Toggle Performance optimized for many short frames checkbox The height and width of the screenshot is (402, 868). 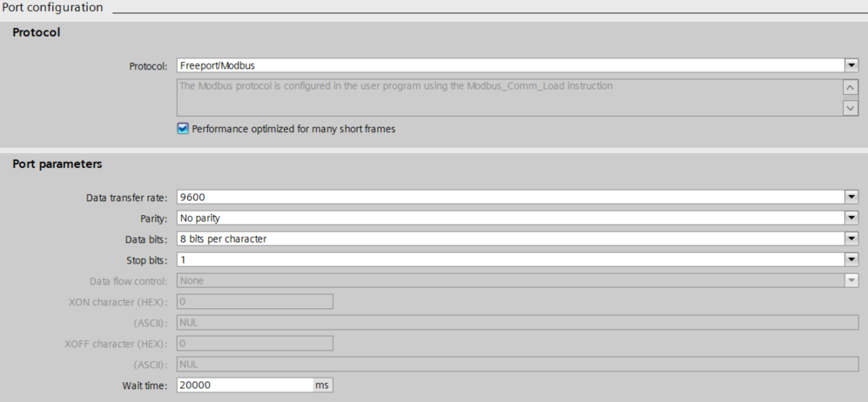tap(183, 129)
